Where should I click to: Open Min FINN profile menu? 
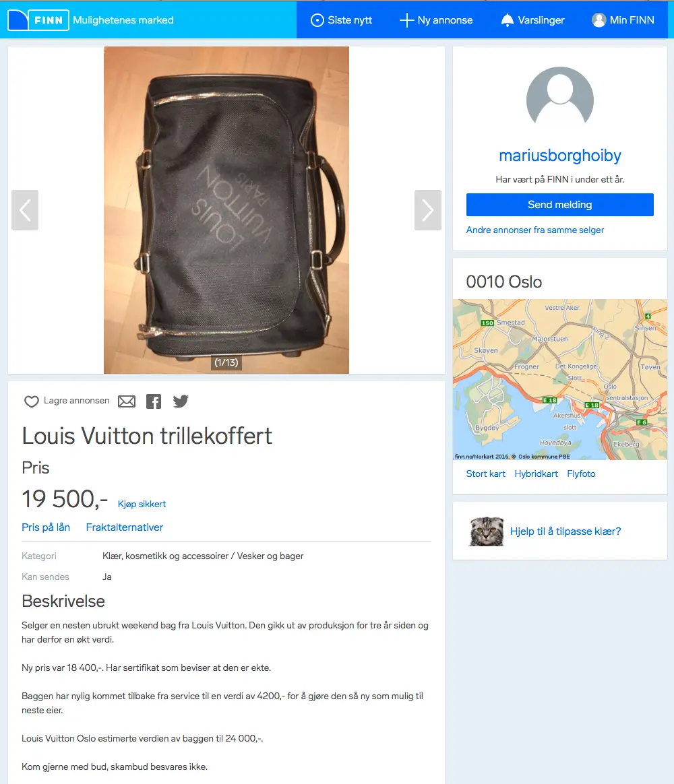623,20
